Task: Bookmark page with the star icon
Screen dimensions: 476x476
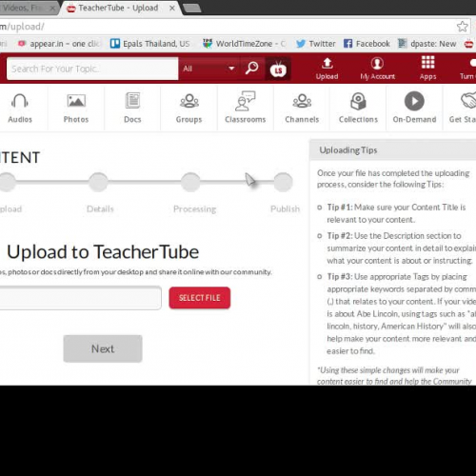Action: 463,27
